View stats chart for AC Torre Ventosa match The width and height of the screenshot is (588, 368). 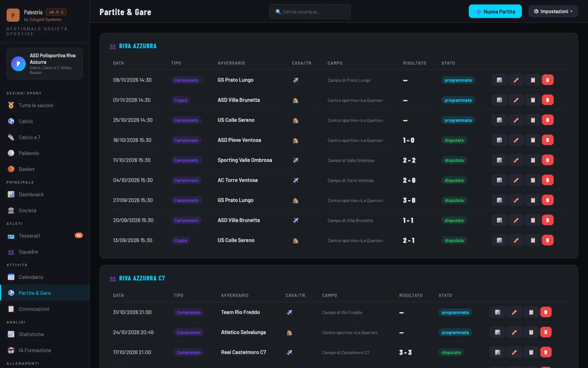[x=499, y=180]
